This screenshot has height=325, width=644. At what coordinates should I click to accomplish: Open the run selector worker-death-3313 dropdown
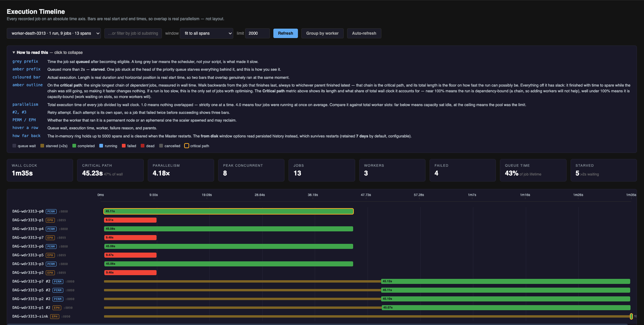(54, 33)
